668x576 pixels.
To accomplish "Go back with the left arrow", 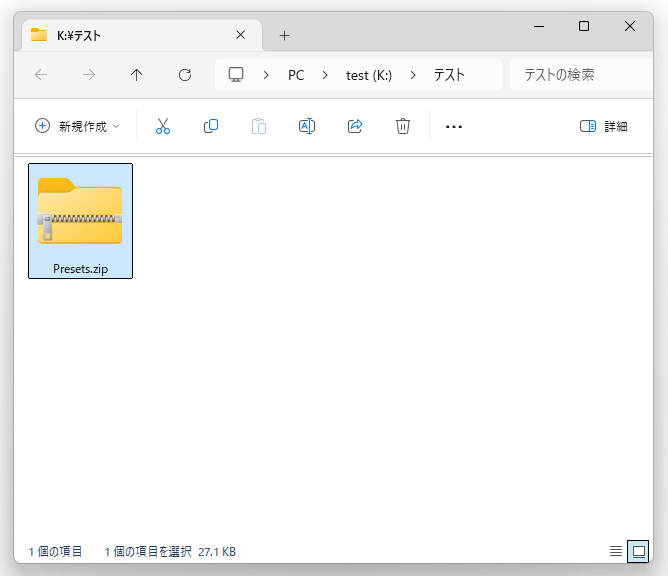I will [41, 75].
